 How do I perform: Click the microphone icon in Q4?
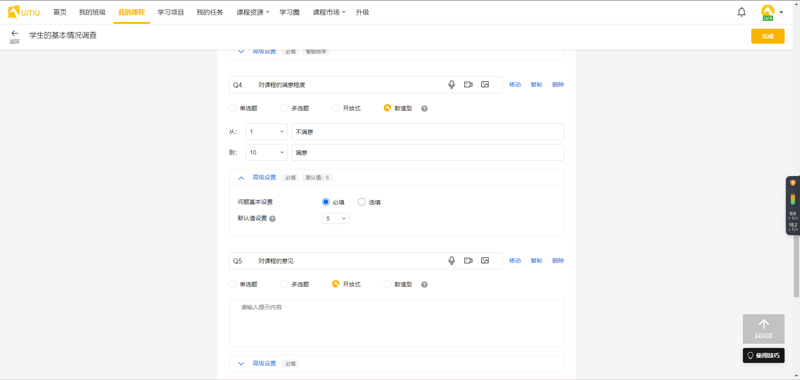pos(451,85)
